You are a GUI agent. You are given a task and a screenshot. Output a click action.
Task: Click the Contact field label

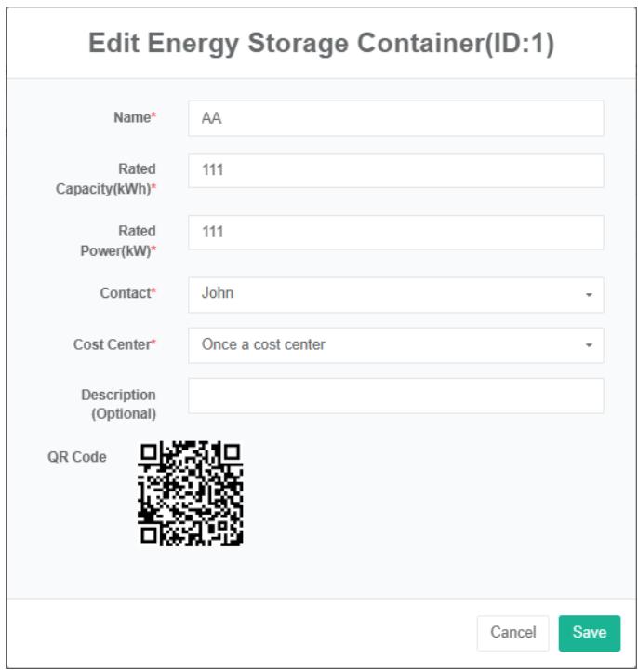coord(126,293)
